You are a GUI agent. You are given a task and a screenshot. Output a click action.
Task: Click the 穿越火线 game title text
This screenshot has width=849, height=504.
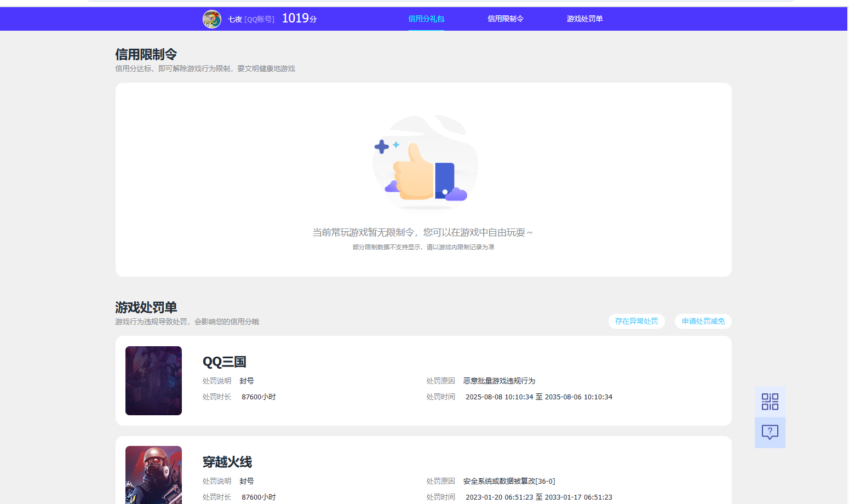click(227, 462)
